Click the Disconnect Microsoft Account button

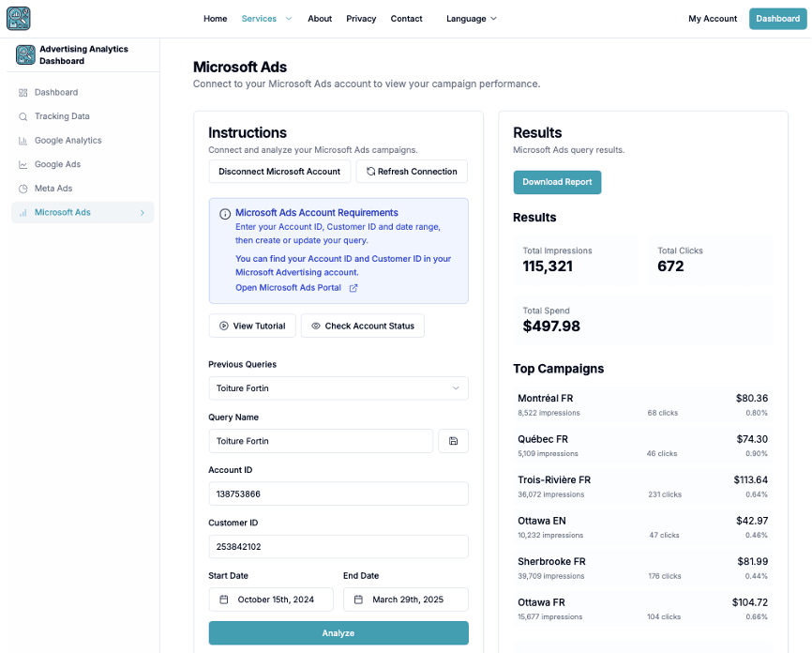pos(278,171)
